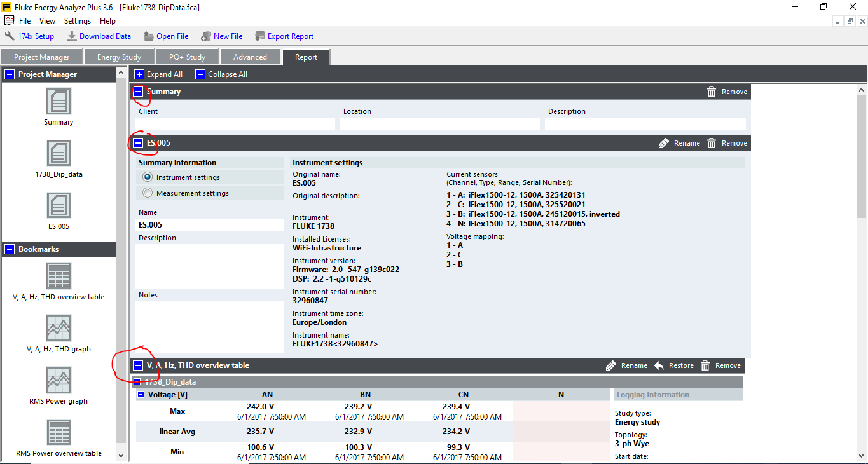Image resolution: width=868 pixels, height=464 pixels.
Task: Click the instrument serial number 32960847
Action: [310, 301]
